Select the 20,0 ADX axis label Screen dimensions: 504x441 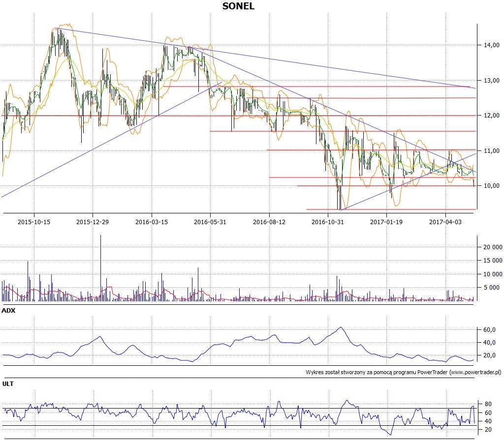(x=489, y=355)
